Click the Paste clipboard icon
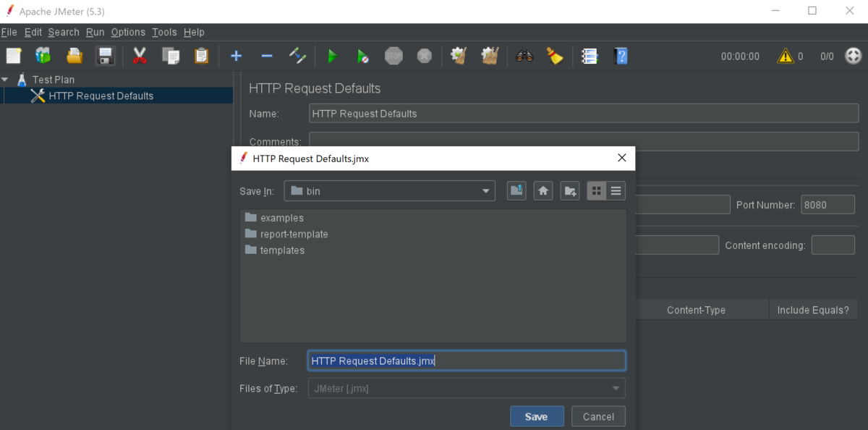The image size is (868, 430). 202,56
